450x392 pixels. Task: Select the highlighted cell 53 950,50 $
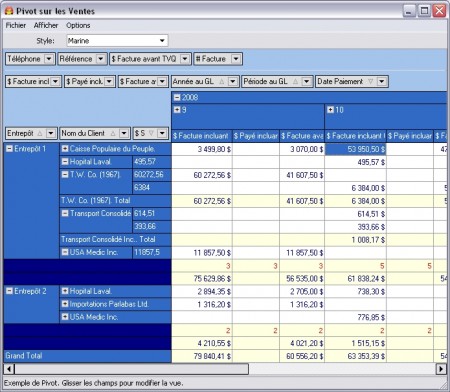click(x=355, y=149)
